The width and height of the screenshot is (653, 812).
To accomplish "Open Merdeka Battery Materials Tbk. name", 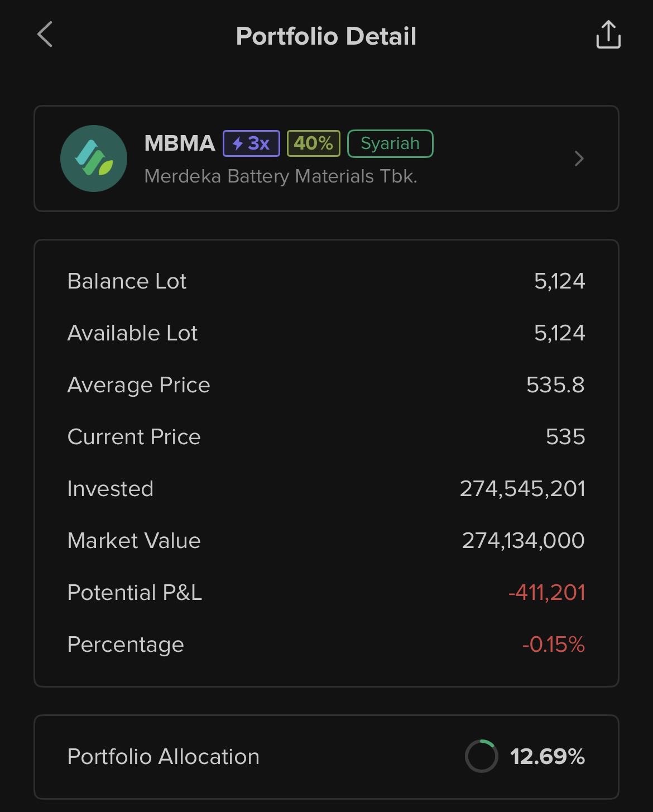I will tap(281, 176).
